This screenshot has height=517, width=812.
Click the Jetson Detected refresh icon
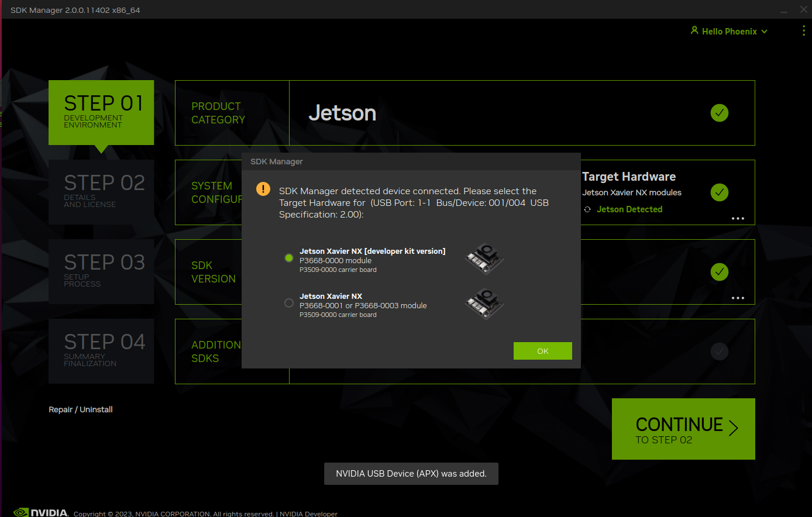587,209
